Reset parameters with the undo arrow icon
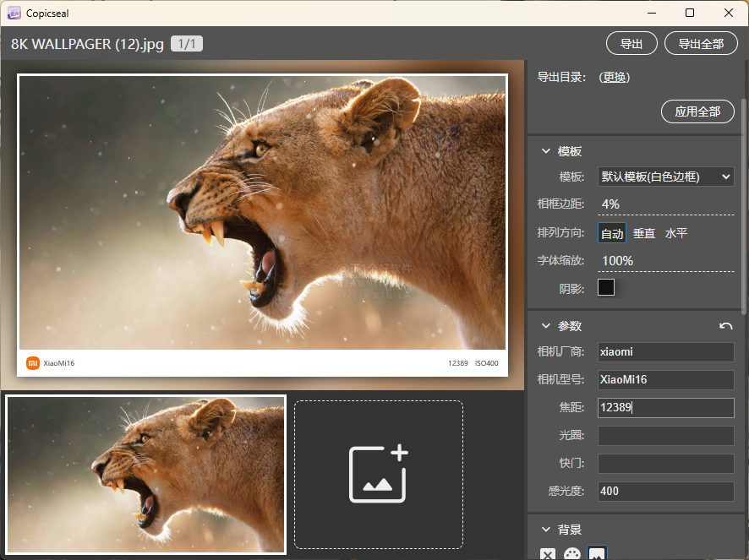This screenshot has width=749, height=560. click(725, 326)
